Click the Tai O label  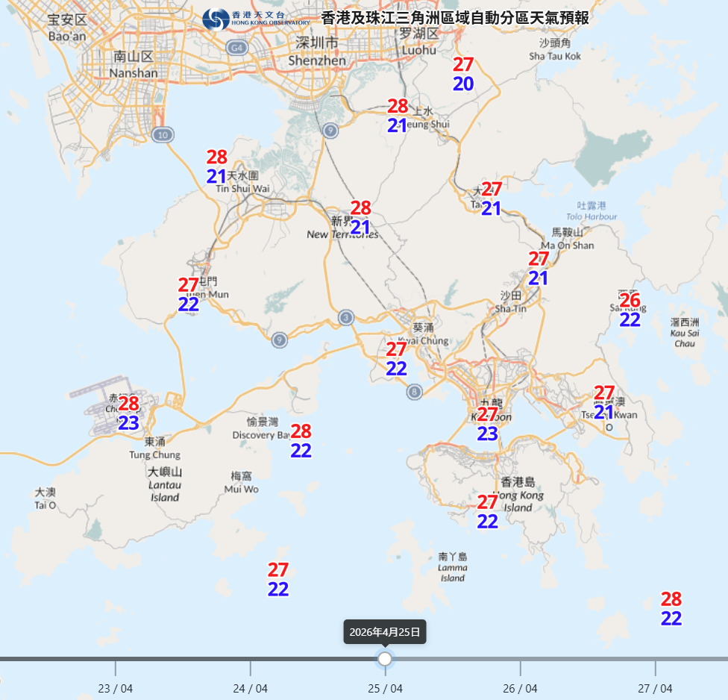click(x=45, y=499)
